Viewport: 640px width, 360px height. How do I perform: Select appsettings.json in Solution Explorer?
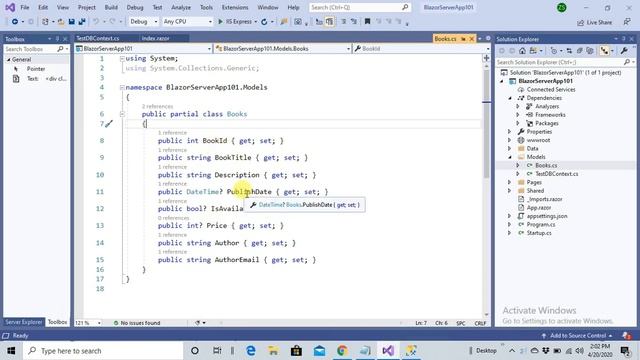[x=547, y=216]
